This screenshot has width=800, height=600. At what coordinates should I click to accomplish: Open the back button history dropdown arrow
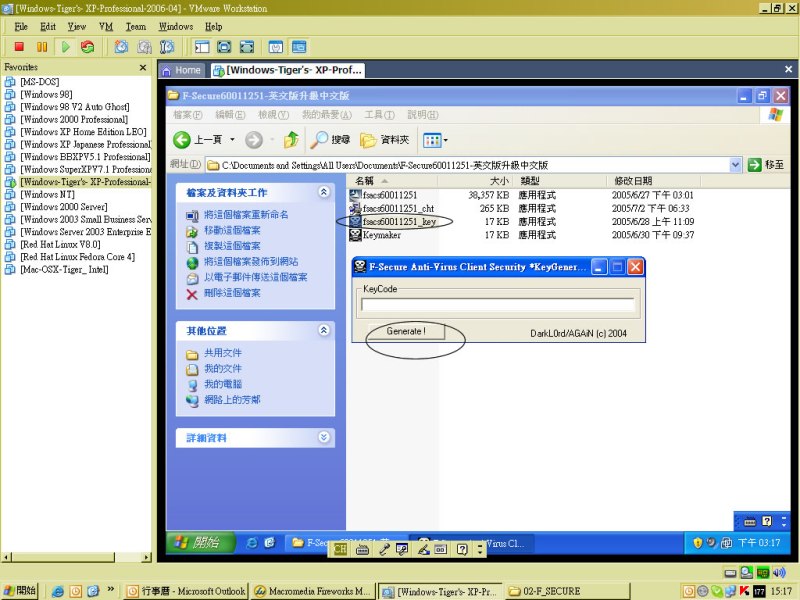tap(232, 140)
